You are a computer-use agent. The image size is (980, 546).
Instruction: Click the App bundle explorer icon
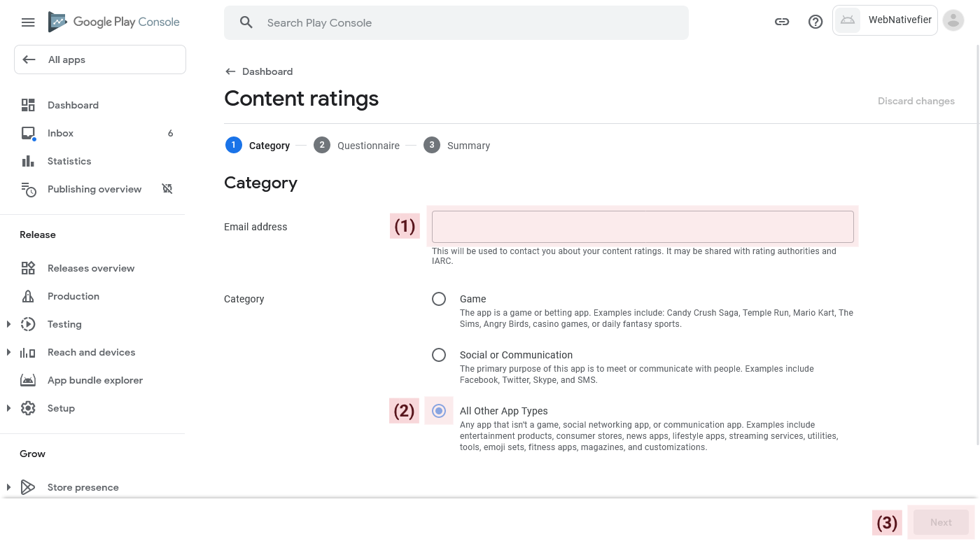[28, 380]
